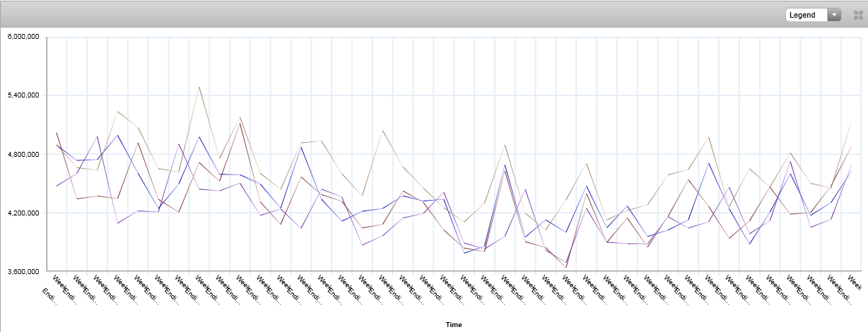This screenshot has height=332, width=868.
Task: Click the lowest trough in the chart
Action: coord(566,268)
